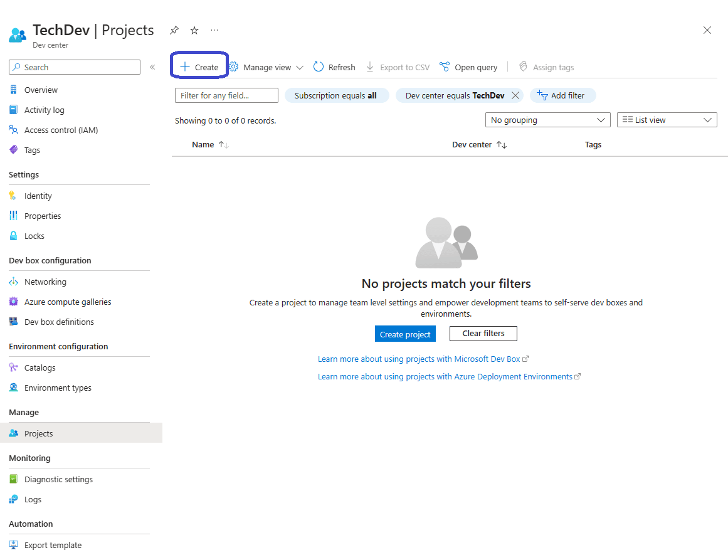Expand the Manage view dropdown
Screen dimensions: 728x560
266,67
